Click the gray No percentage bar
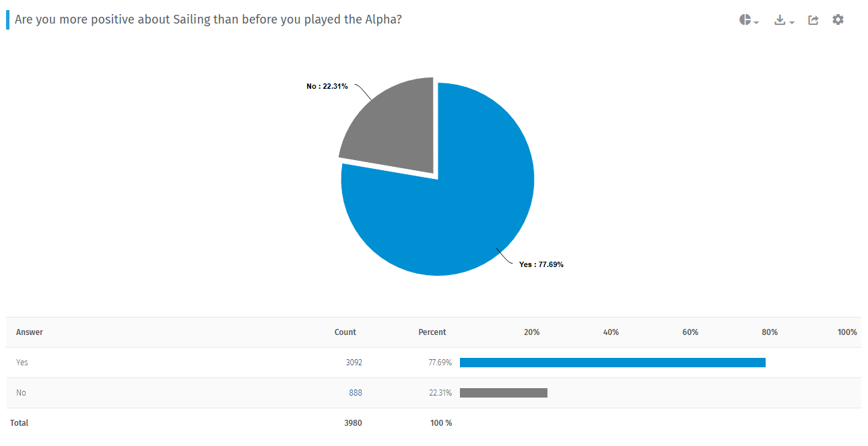This screenshot has width=868, height=446. (x=504, y=393)
